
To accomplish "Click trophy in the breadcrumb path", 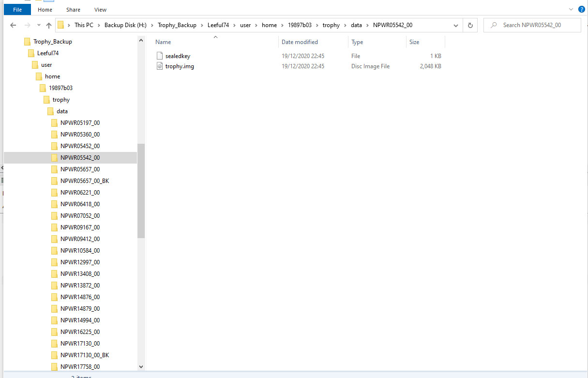I will click(x=331, y=25).
